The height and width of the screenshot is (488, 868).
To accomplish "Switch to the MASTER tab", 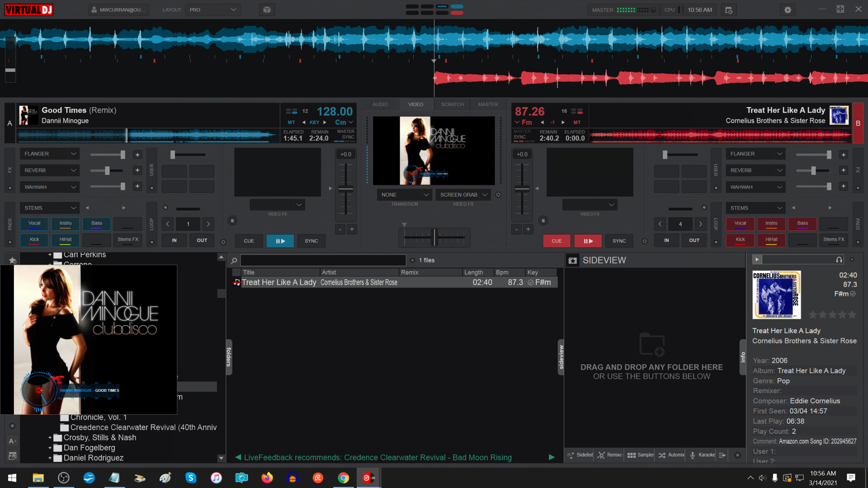I will tap(488, 104).
